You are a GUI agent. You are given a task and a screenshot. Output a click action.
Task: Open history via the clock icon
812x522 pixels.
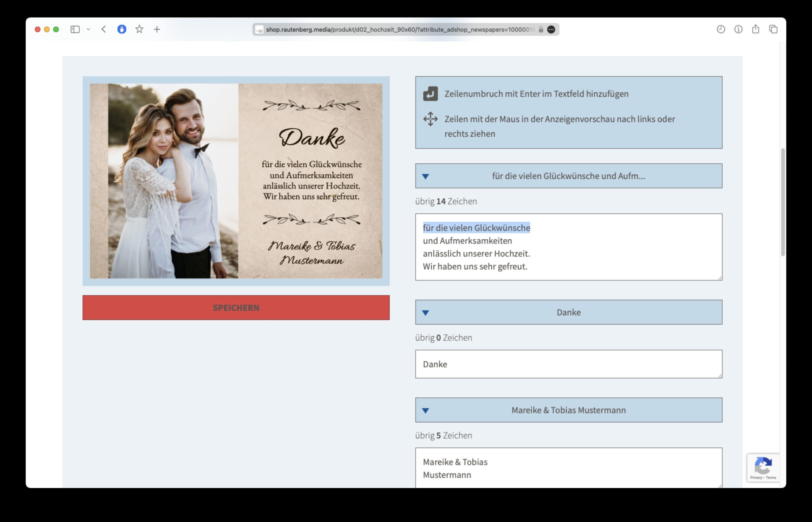(721, 30)
